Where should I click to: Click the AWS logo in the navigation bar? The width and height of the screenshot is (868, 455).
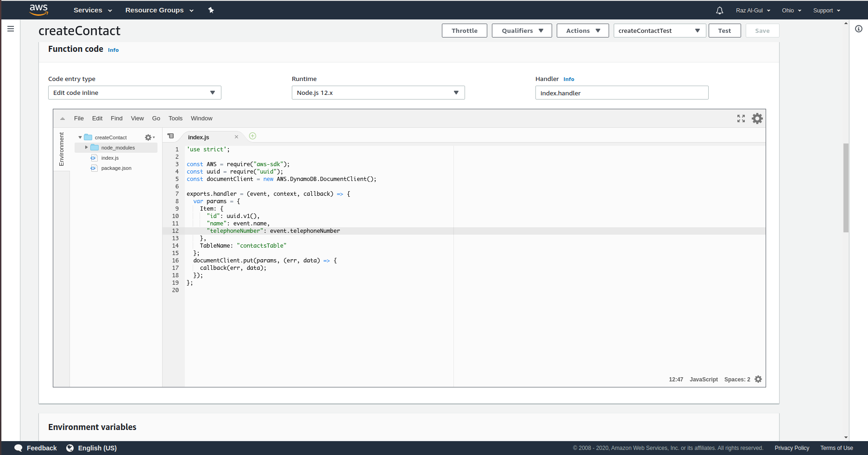pos(39,10)
